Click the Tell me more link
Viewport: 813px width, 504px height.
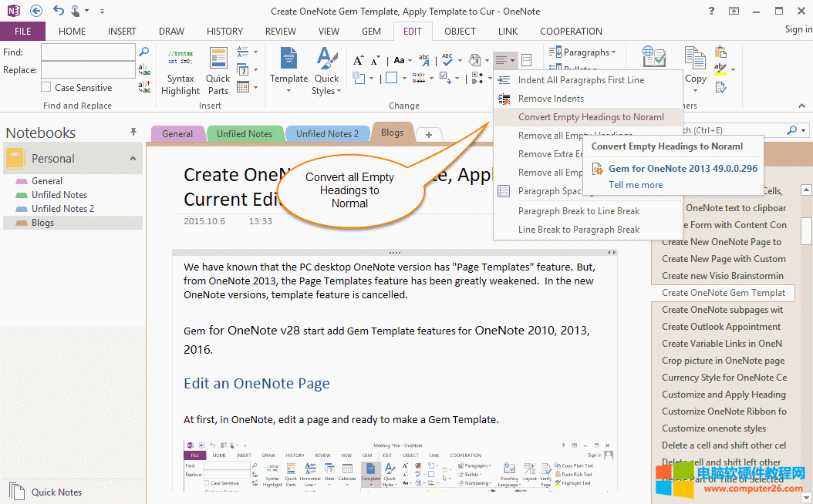(x=636, y=185)
